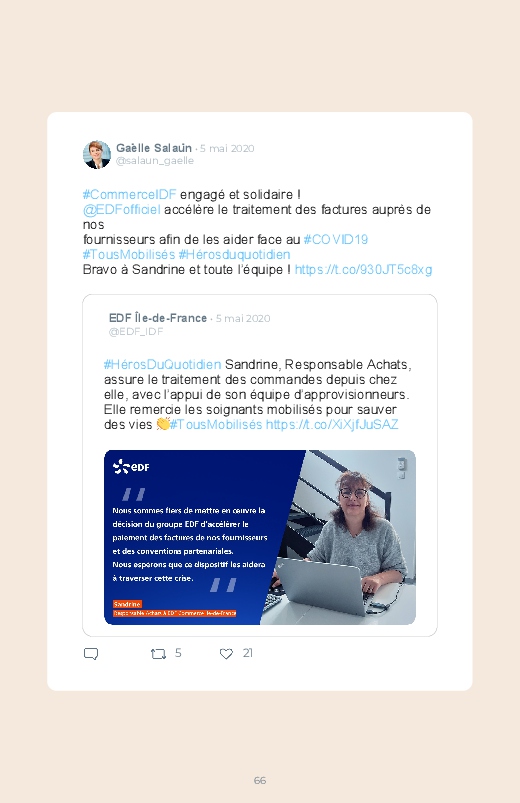Image resolution: width=520 pixels, height=803 pixels.
Task: Open the t.co/XiXjfJuSAZ link
Action: pyautogui.click(x=332, y=425)
